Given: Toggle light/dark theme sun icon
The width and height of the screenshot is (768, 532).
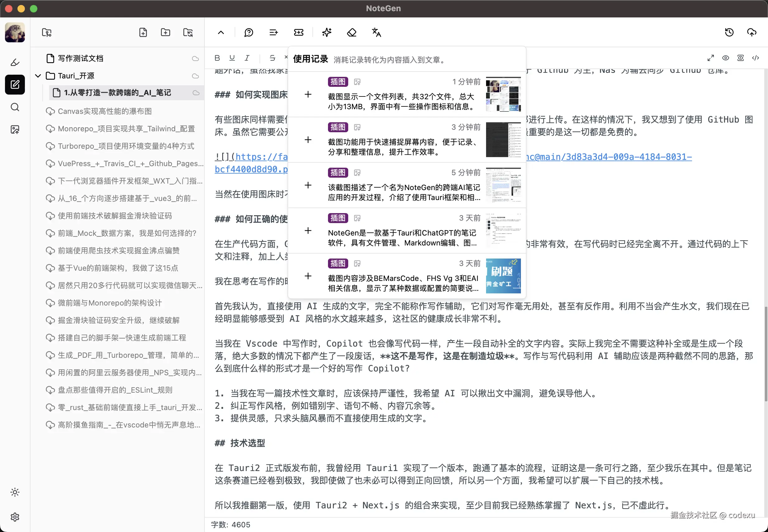Looking at the screenshot, I should (15, 492).
